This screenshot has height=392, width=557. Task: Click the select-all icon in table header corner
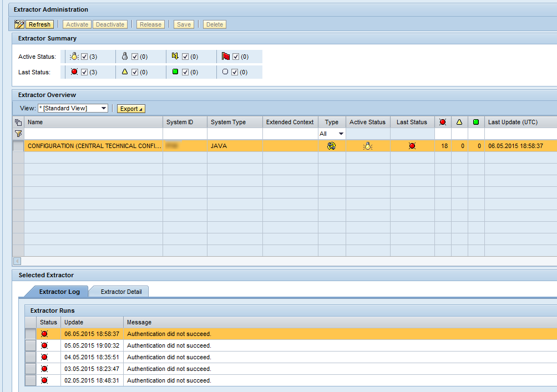click(18, 122)
